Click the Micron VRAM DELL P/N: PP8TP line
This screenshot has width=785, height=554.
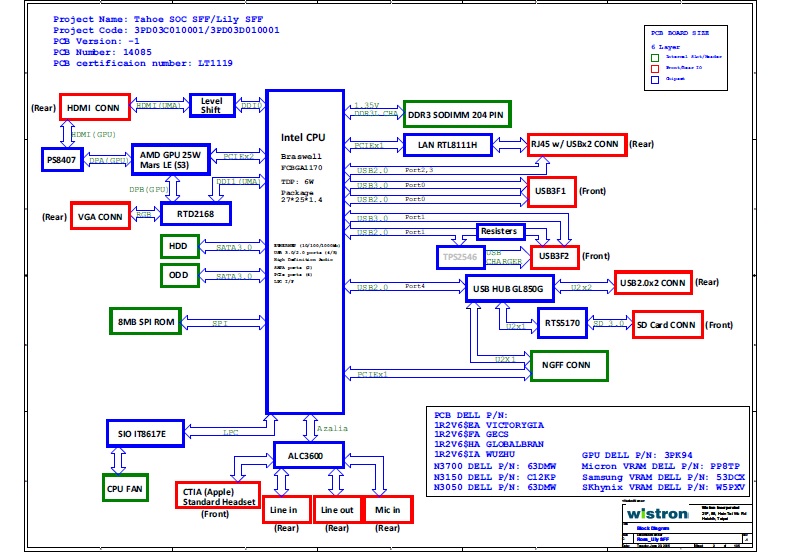coord(661,466)
